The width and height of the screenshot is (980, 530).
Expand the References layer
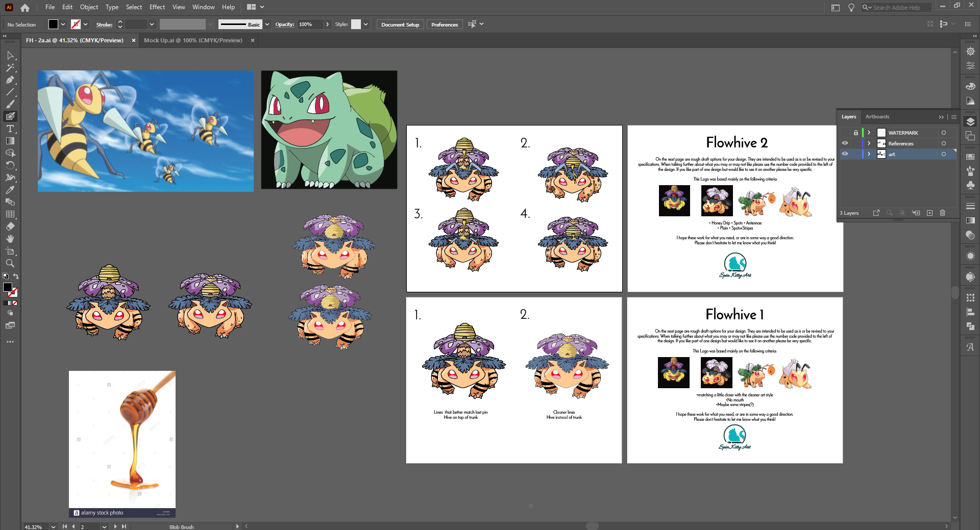click(869, 143)
